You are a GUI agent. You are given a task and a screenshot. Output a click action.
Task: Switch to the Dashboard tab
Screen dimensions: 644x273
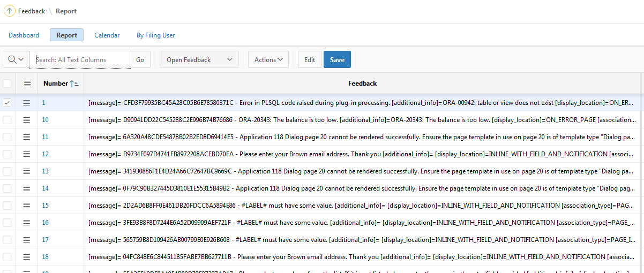(x=24, y=35)
